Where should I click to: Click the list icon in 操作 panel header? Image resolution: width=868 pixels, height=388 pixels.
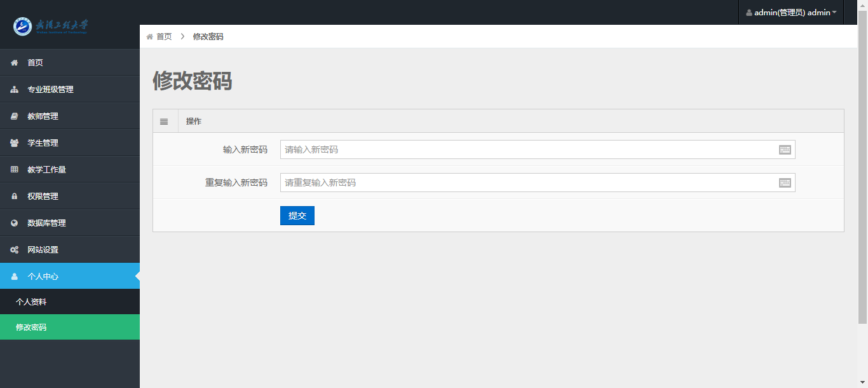164,121
